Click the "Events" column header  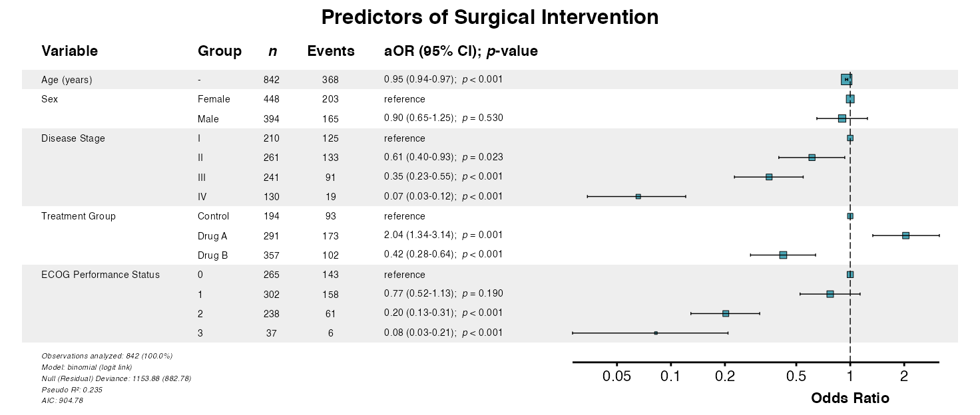pyautogui.click(x=331, y=51)
